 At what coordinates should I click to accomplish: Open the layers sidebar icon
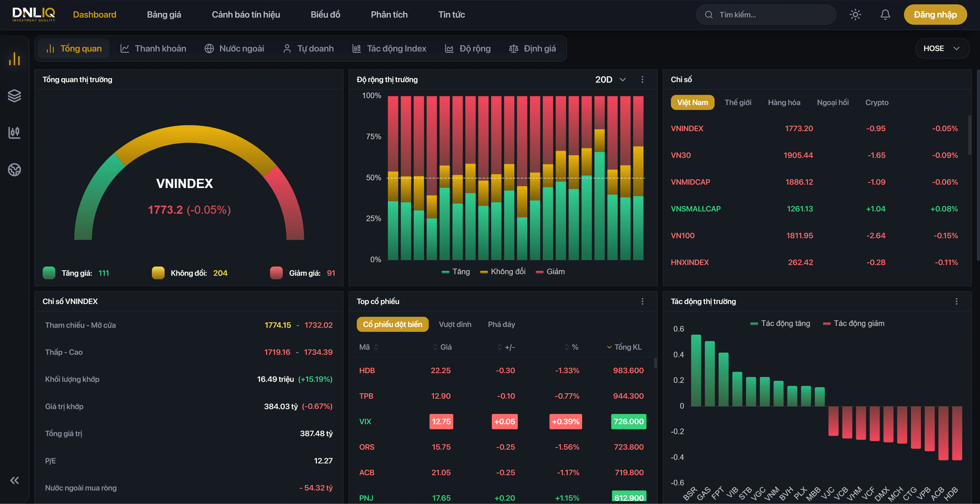point(15,96)
